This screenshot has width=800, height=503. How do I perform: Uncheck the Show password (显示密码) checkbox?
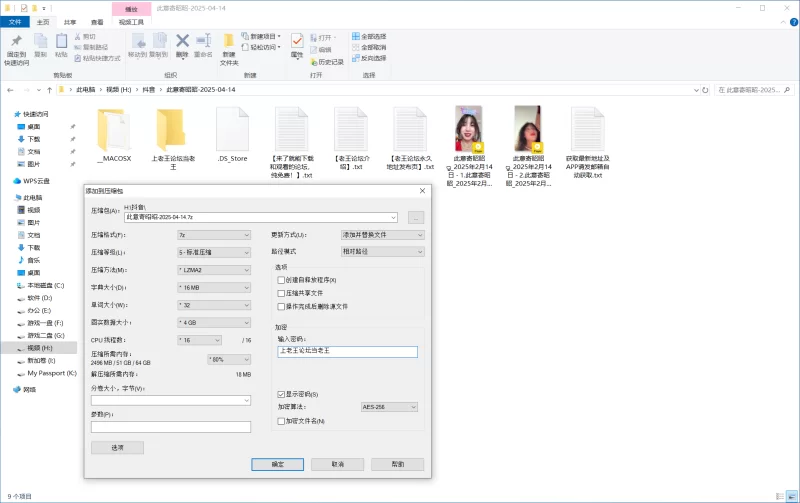click(281, 394)
